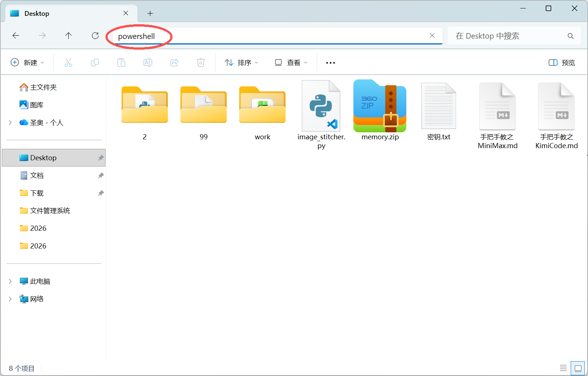588x376 pixels.
Task: Expand the 此电脑 tree node
Action: point(10,281)
